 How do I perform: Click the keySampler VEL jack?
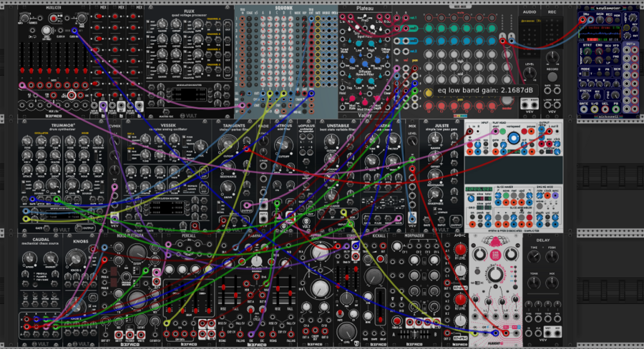click(x=605, y=109)
